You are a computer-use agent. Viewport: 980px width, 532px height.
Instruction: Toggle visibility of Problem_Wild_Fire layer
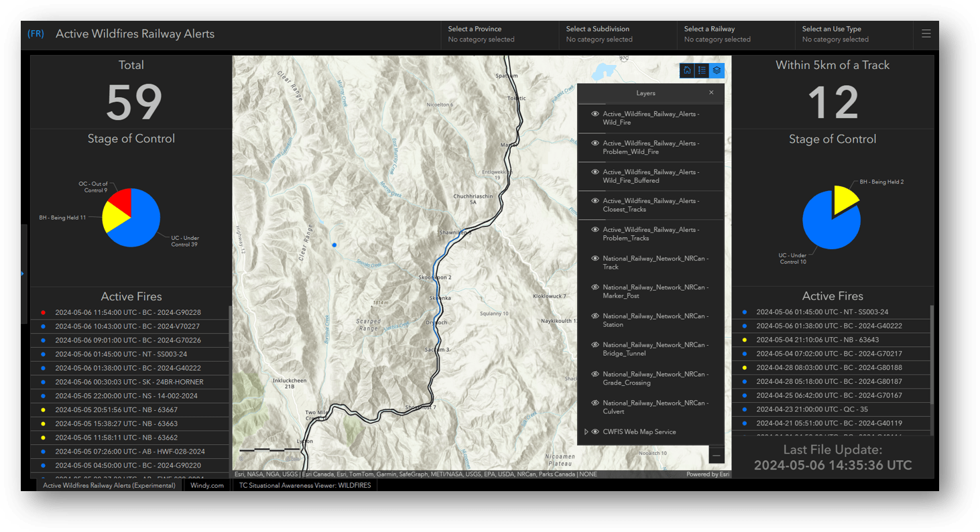point(595,143)
